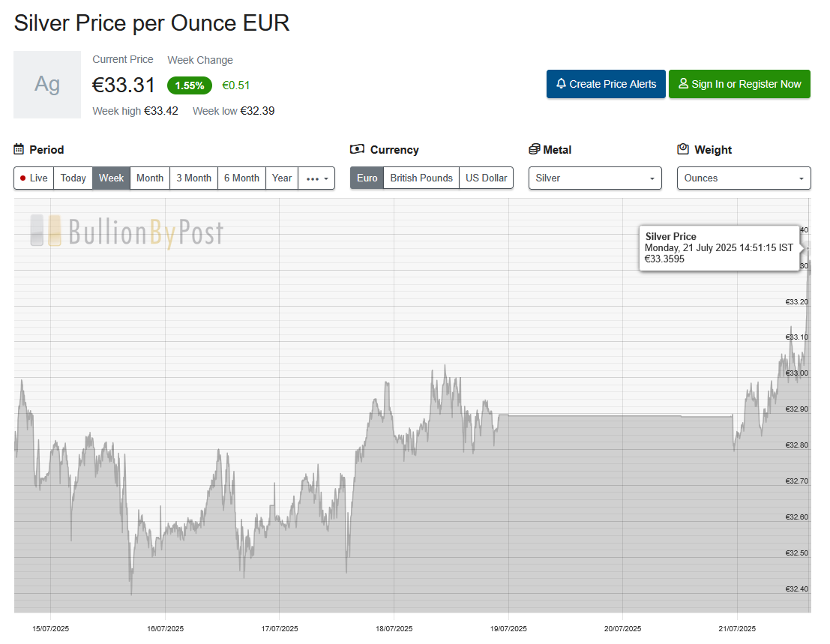This screenshot has width=830, height=644.
Task: Click the €32.70 price axis label
Action: 797,481
